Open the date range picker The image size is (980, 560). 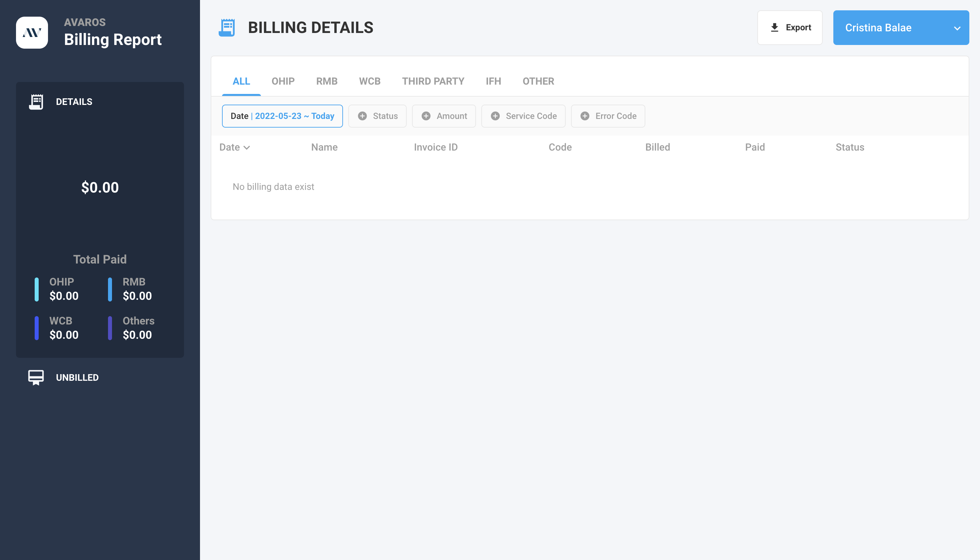tap(282, 116)
